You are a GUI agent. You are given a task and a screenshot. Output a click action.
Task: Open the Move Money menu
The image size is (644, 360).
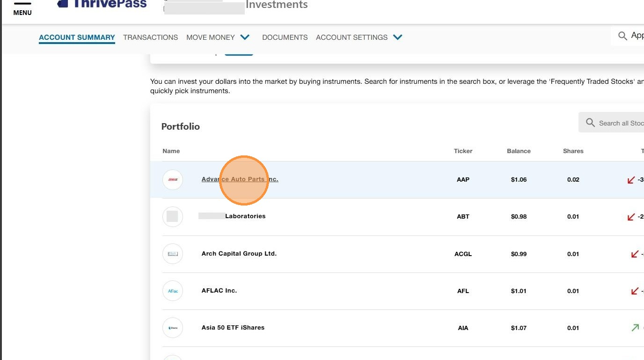pyautogui.click(x=211, y=37)
